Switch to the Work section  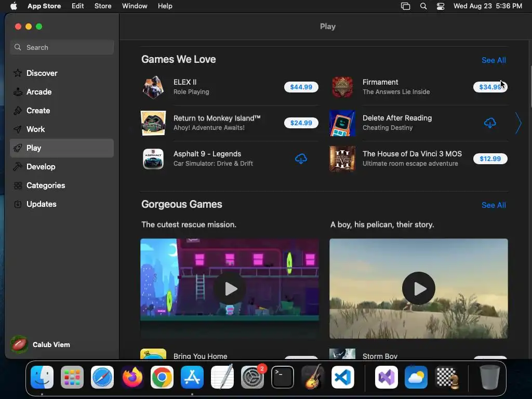pyautogui.click(x=62, y=129)
